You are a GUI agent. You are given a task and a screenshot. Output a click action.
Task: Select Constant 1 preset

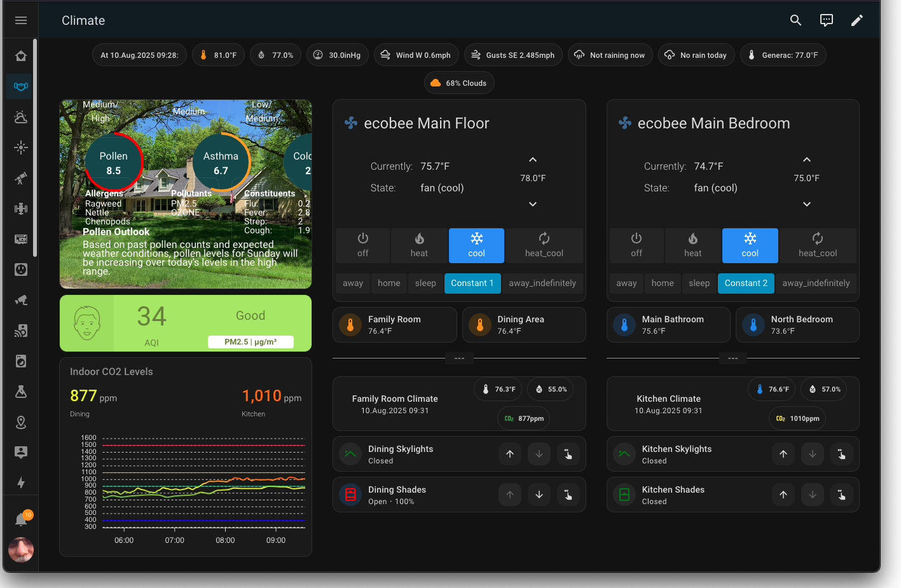click(x=472, y=284)
